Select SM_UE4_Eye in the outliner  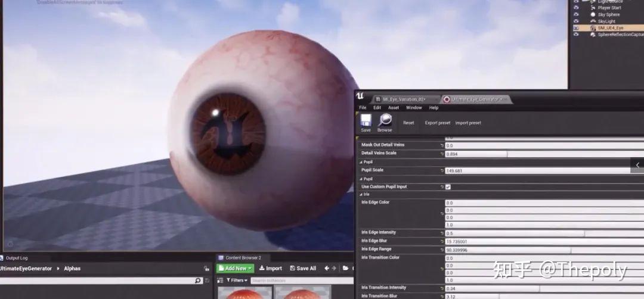(x=611, y=28)
